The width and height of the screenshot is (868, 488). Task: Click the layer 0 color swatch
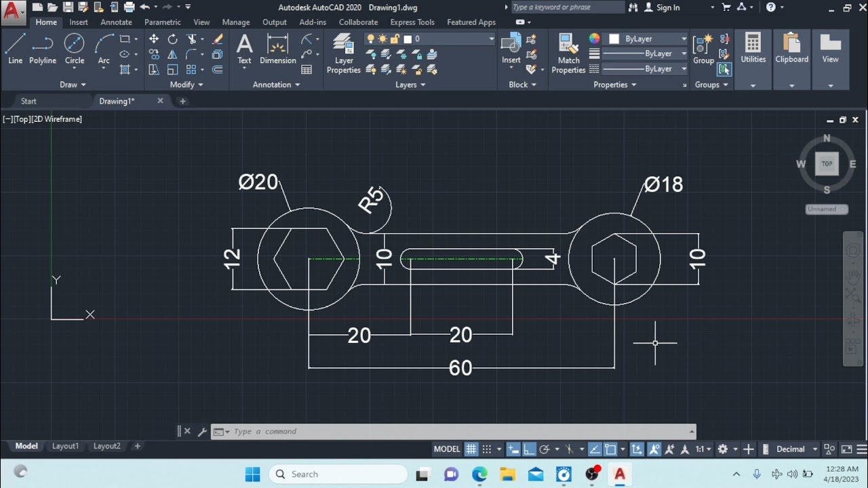pyautogui.click(x=408, y=39)
